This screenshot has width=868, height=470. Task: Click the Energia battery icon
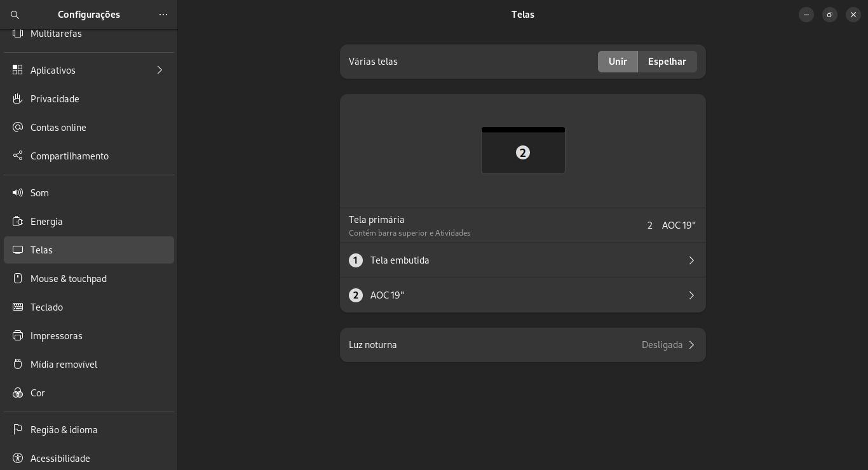pyautogui.click(x=18, y=222)
